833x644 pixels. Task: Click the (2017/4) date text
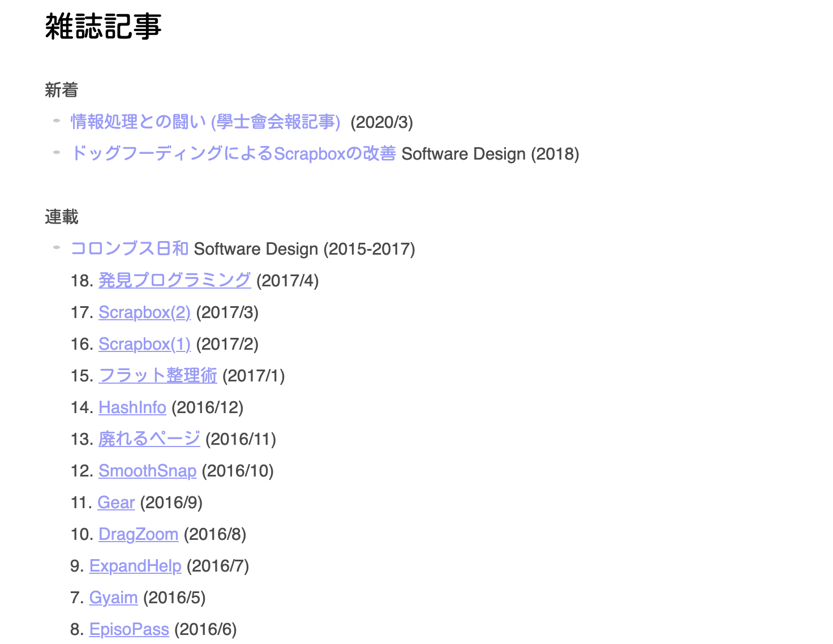pos(287,281)
